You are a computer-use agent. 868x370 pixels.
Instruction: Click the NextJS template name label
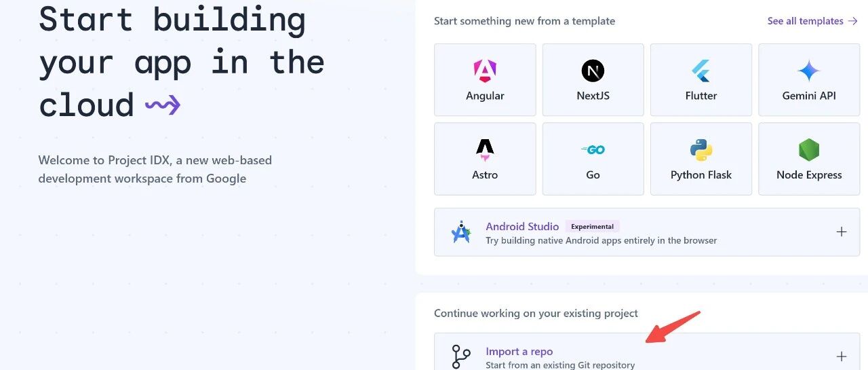[x=593, y=96]
